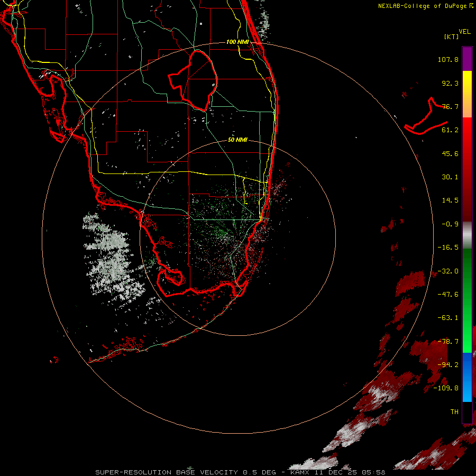Viewport: 476px width, 476px height.
Task: Select the -109.8 legend value
Action: (446, 388)
